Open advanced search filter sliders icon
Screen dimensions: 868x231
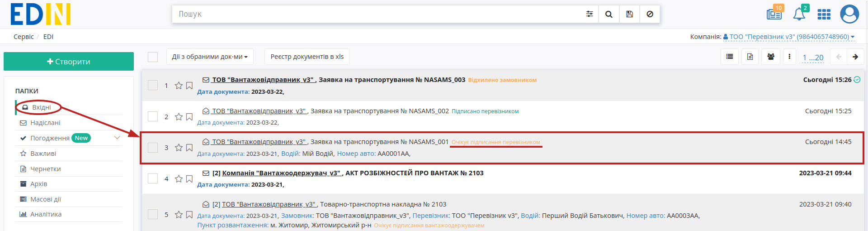pyautogui.click(x=590, y=14)
